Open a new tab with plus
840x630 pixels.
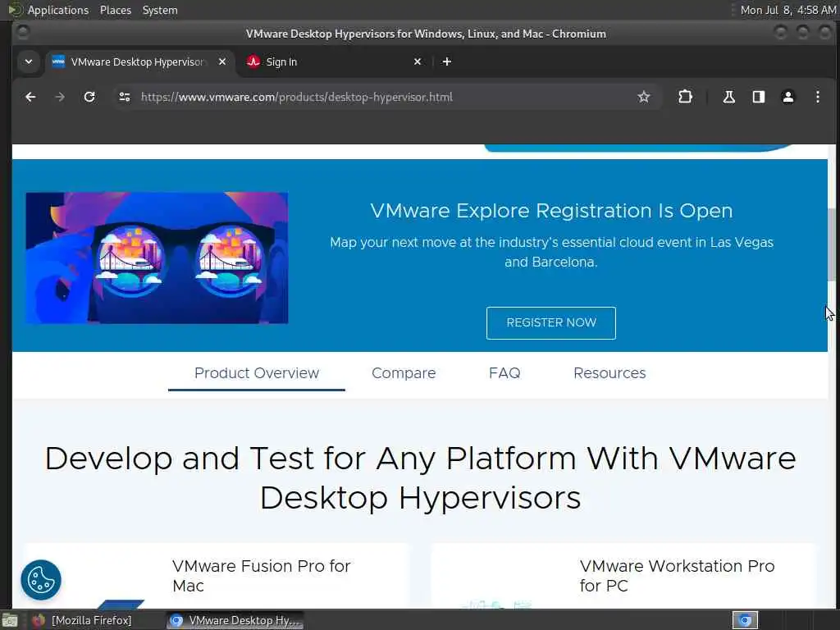click(447, 62)
